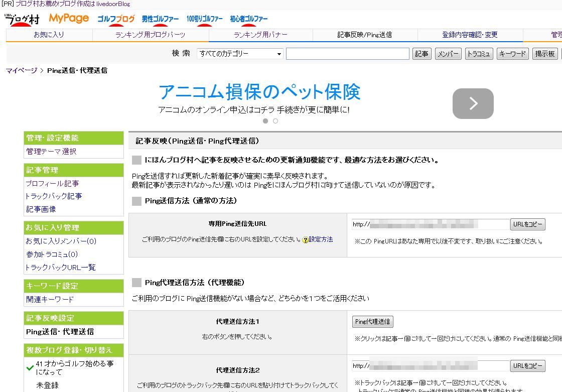Click the ad's next arrow button

473,103
